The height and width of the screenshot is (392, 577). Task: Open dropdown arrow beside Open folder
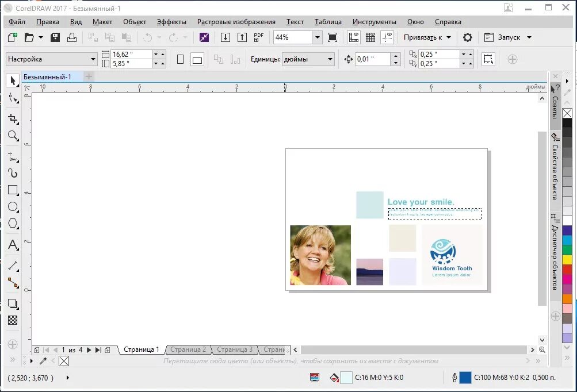pyautogui.click(x=41, y=37)
